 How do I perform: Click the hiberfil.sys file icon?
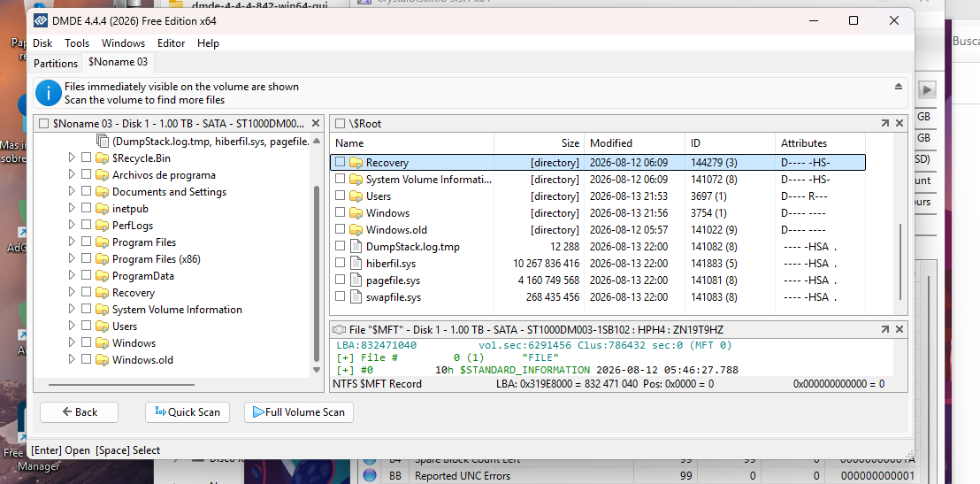(356, 264)
